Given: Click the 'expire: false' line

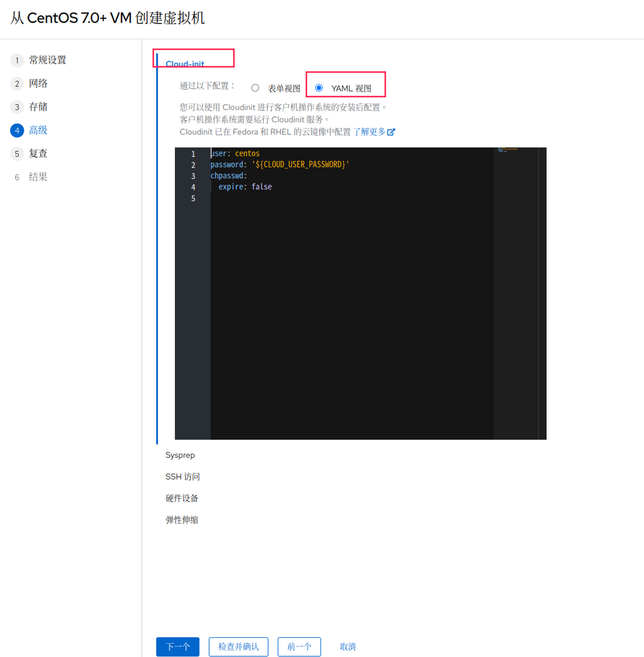Looking at the screenshot, I should click(x=245, y=187).
